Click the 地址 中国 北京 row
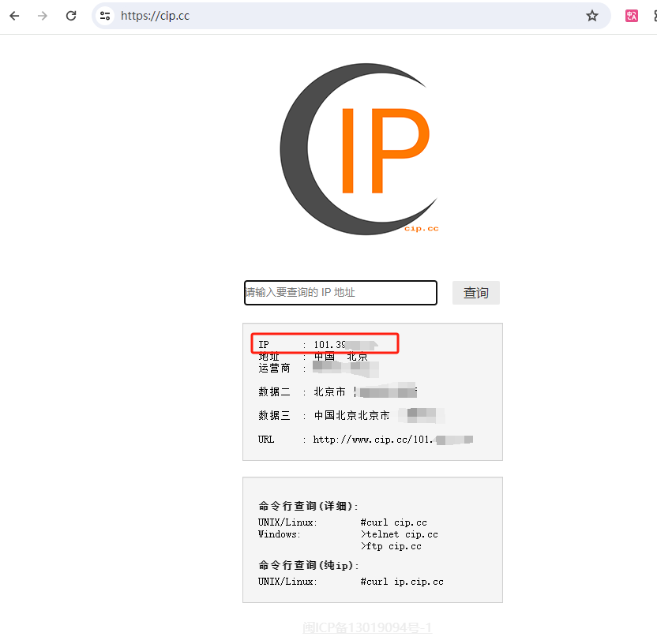Image resolution: width=657 pixels, height=644 pixels. pos(313,357)
